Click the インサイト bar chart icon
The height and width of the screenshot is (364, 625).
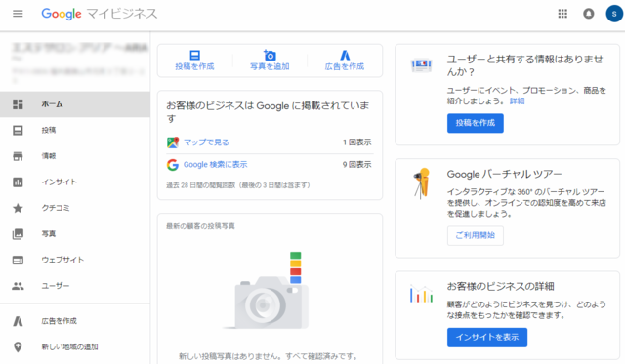click(x=18, y=182)
